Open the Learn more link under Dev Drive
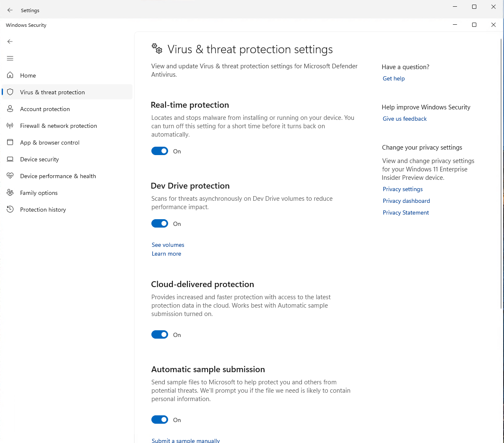Screen dimensions: 504x443 (x=166, y=254)
